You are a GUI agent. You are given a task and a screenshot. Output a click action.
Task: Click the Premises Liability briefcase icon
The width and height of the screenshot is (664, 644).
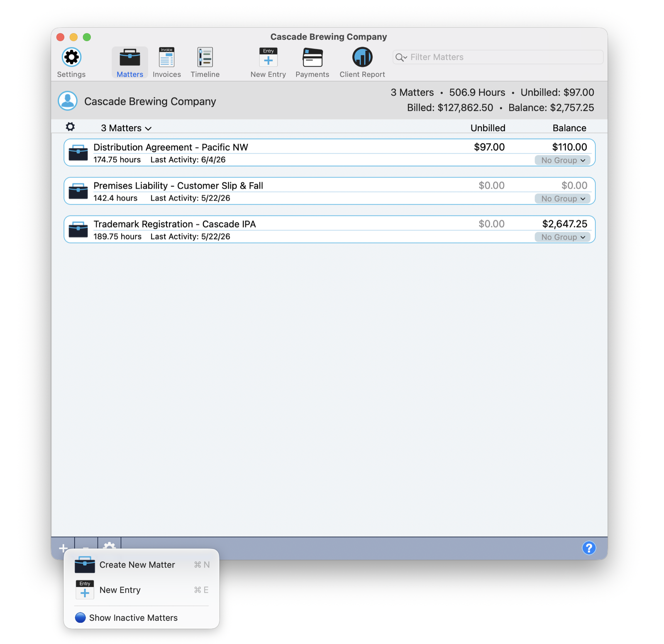tap(78, 191)
